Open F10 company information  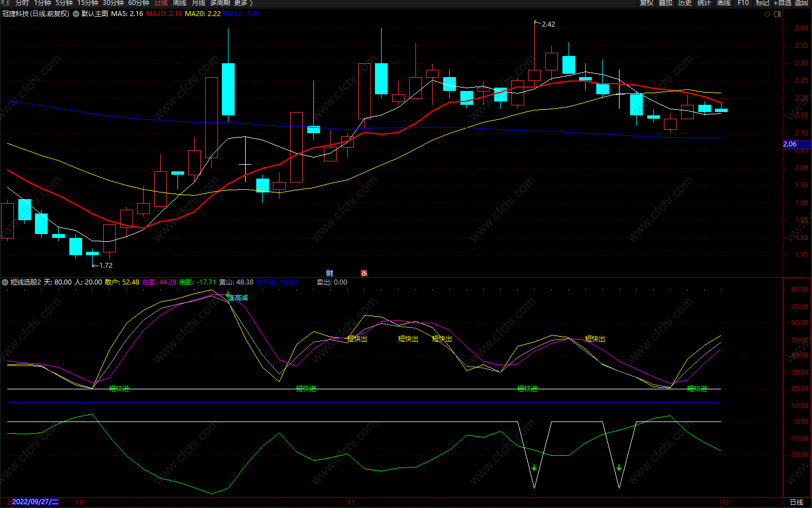point(743,3)
